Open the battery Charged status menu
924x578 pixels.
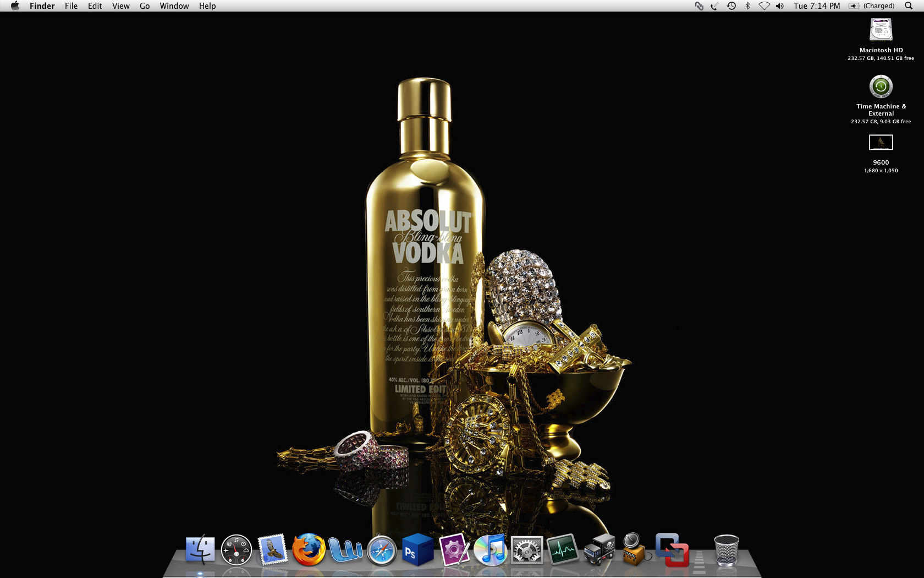[x=872, y=6]
